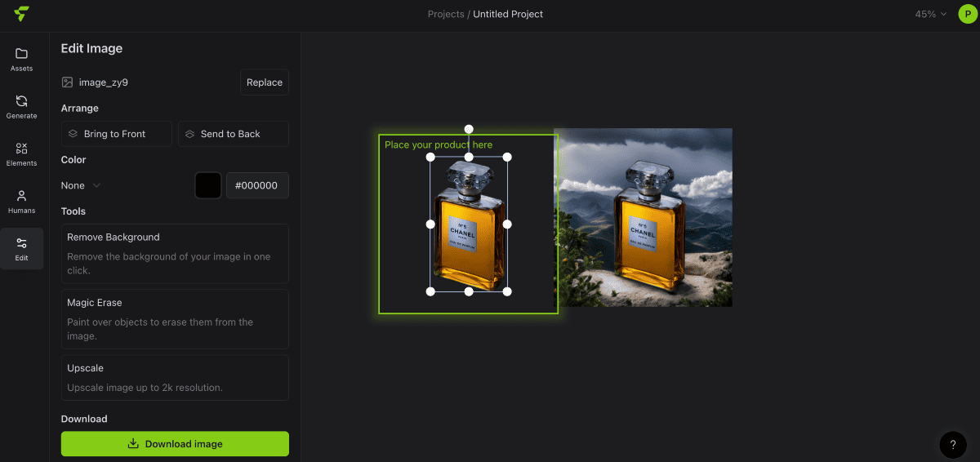The height and width of the screenshot is (462, 980).
Task: Expand the Color None dropdown
Action: click(81, 185)
